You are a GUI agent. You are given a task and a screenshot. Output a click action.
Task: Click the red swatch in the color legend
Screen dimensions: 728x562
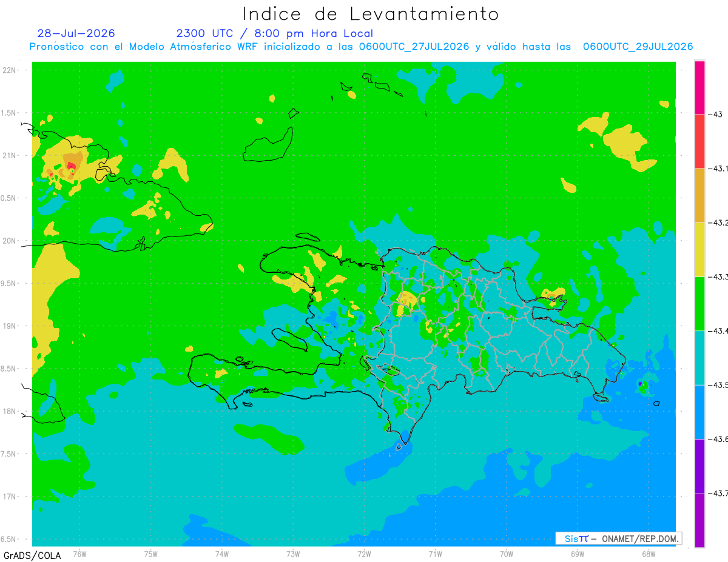pyautogui.click(x=699, y=141)
